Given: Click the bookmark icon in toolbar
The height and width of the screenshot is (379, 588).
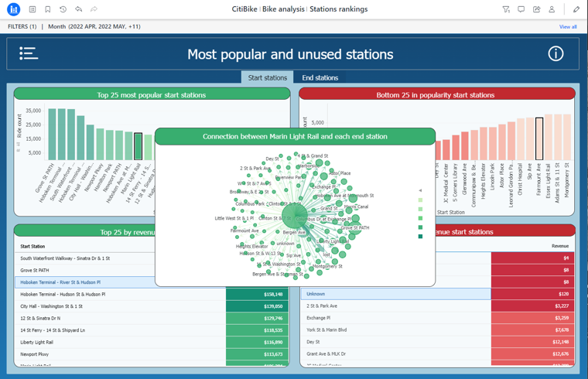Looking at the screenshot, I should (48, 9).
